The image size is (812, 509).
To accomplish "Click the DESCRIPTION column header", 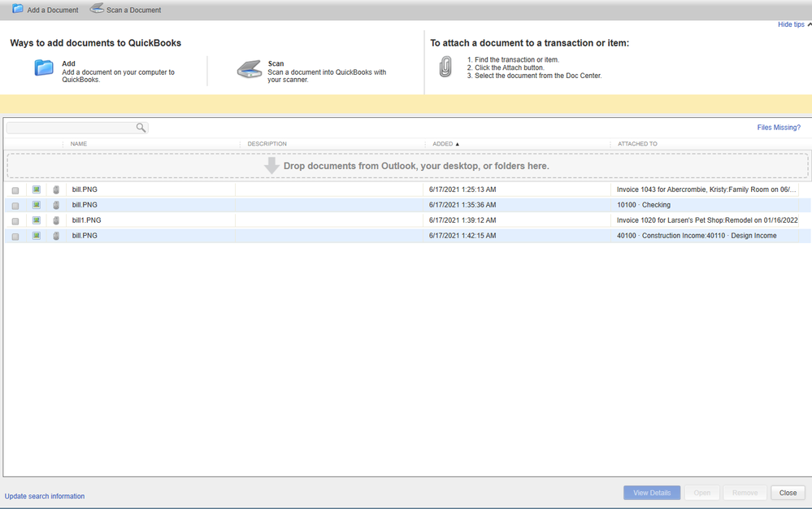I will click(267, 144).
